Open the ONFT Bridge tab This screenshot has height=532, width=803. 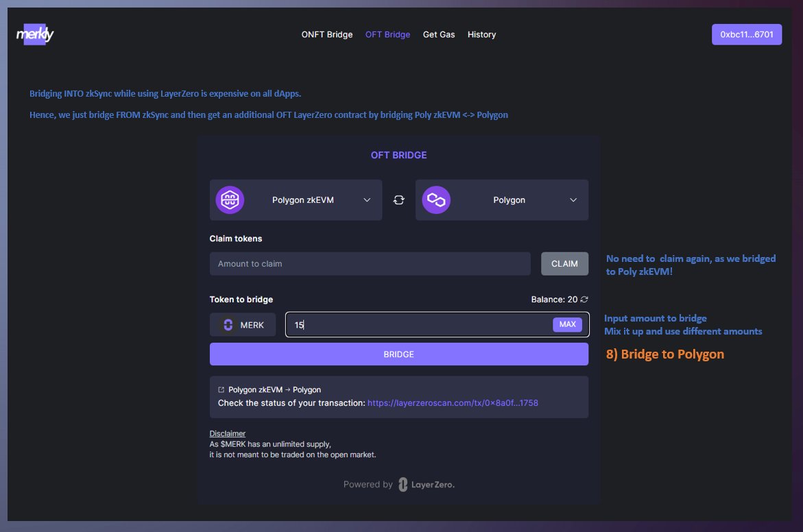[326, 34]
